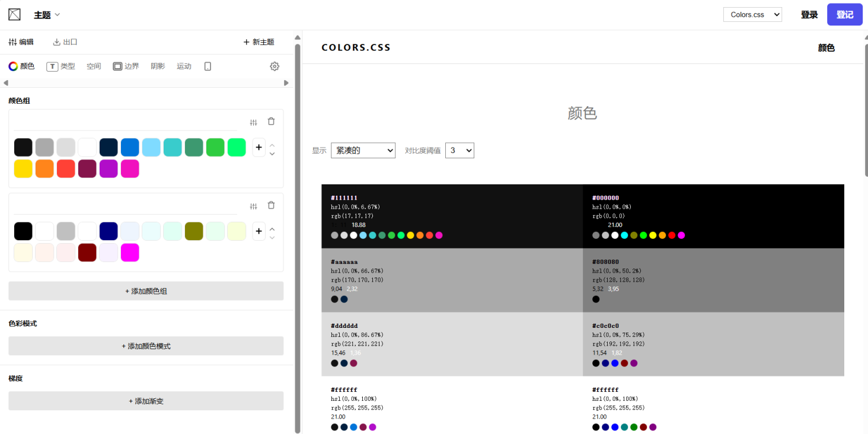Change the contrast threshold dropdown value
Image resolution: width=868 pixels, height=434 pixels.
pos(459,150)
